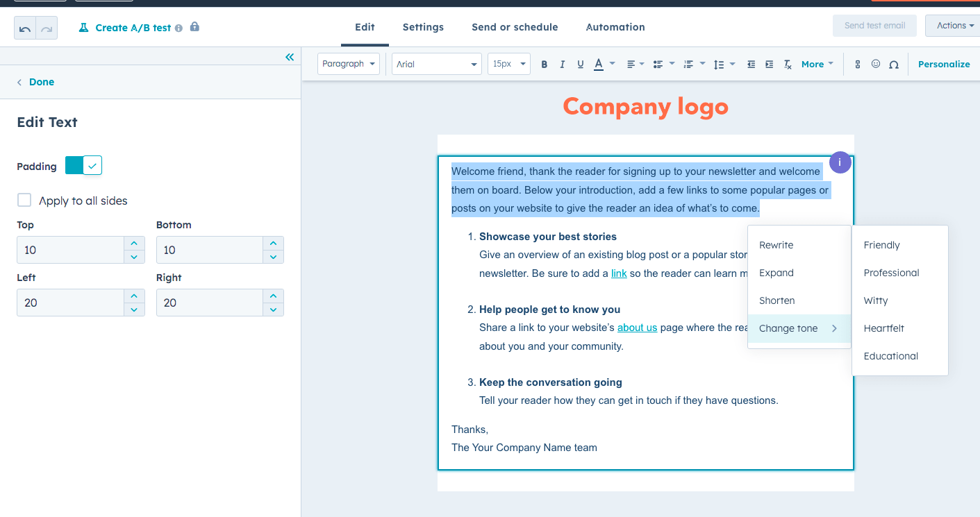Screen dimensions: 980x517
Task: Increment the Top padding value
Action: (133, 243)
